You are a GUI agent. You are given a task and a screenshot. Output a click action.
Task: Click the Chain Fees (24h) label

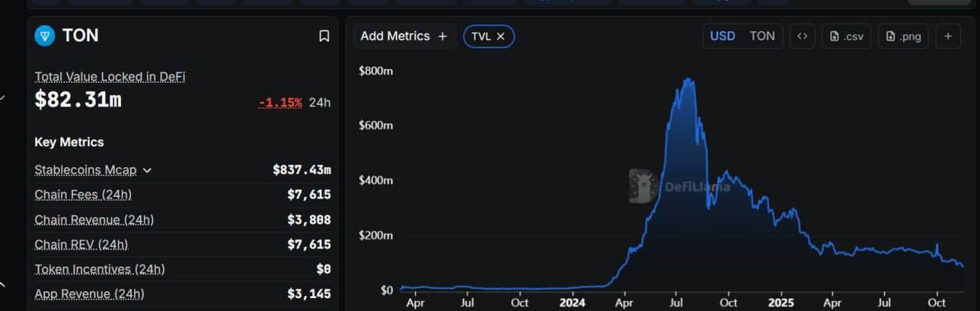point(83,195)
